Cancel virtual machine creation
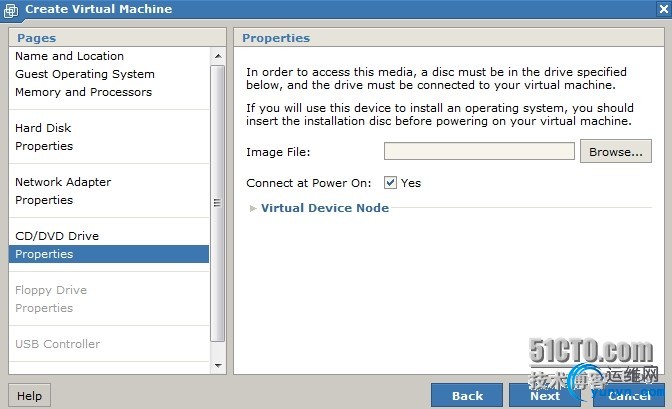Viewport: 672px width, 409px height. [629, 395]
